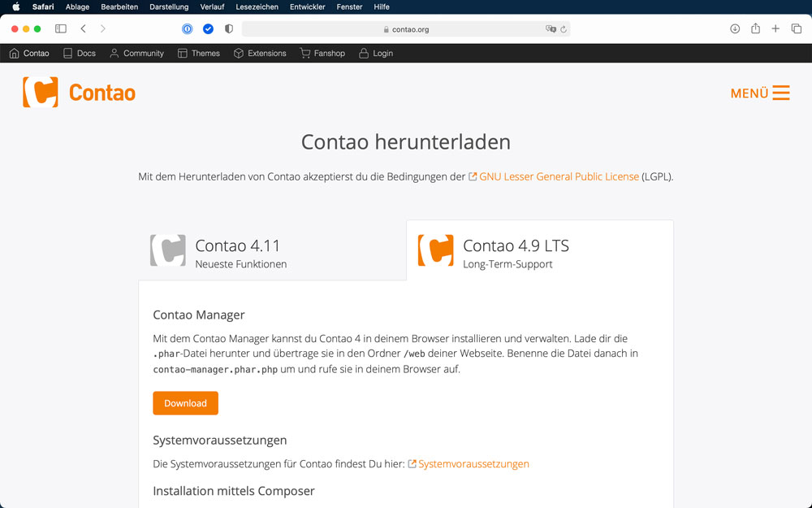The height and width of the screenshot is (508, 812).
Task: Select the Contao 4.9 LTS tab
Action: (x=540, y=250)
